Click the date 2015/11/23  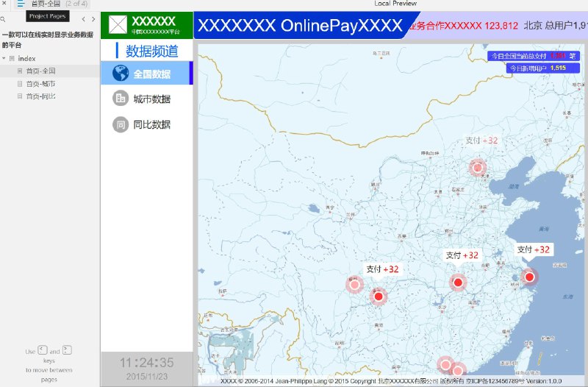[x=146, y=377]
